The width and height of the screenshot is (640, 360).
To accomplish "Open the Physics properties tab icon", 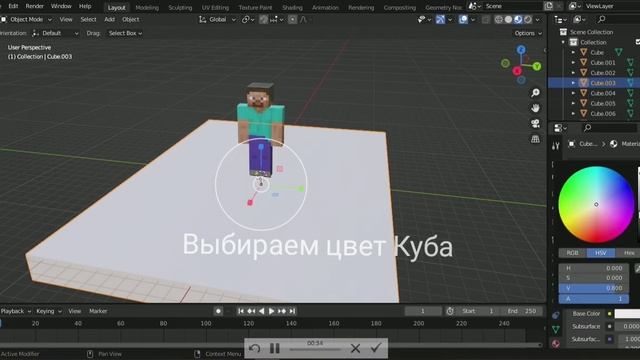I will click(x=556, y=315).
